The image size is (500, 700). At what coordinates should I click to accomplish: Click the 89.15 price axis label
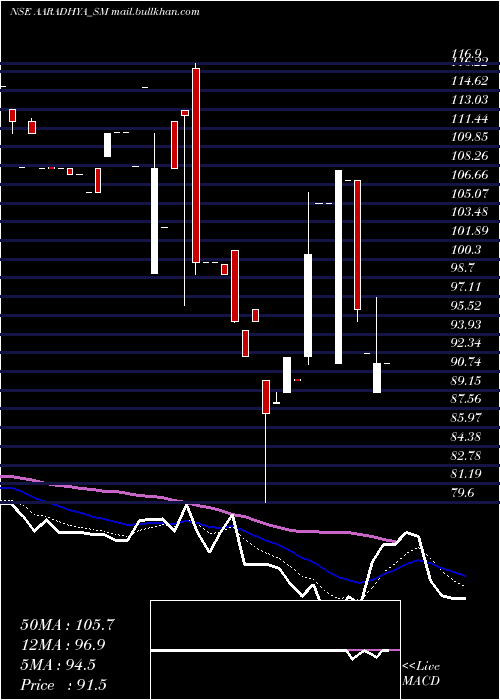pos(466,380)
